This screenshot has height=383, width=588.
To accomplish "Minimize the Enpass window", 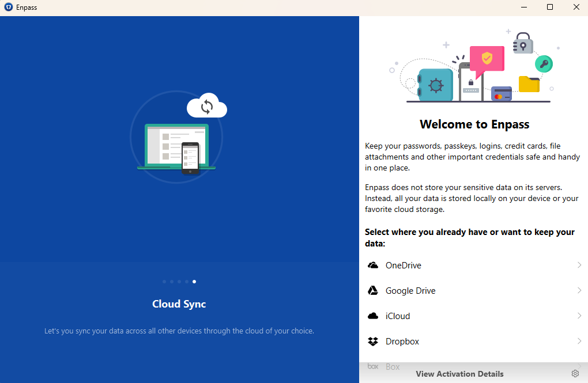I will tap(523, 7).
